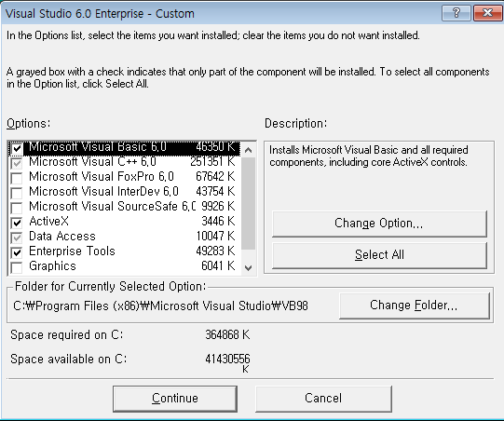
Task: Click the Change Folder button
Action: pos(415,306)
